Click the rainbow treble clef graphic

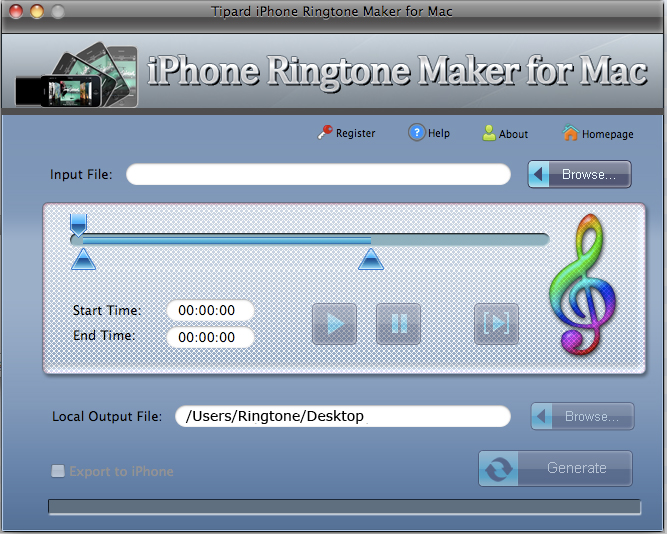582,285
